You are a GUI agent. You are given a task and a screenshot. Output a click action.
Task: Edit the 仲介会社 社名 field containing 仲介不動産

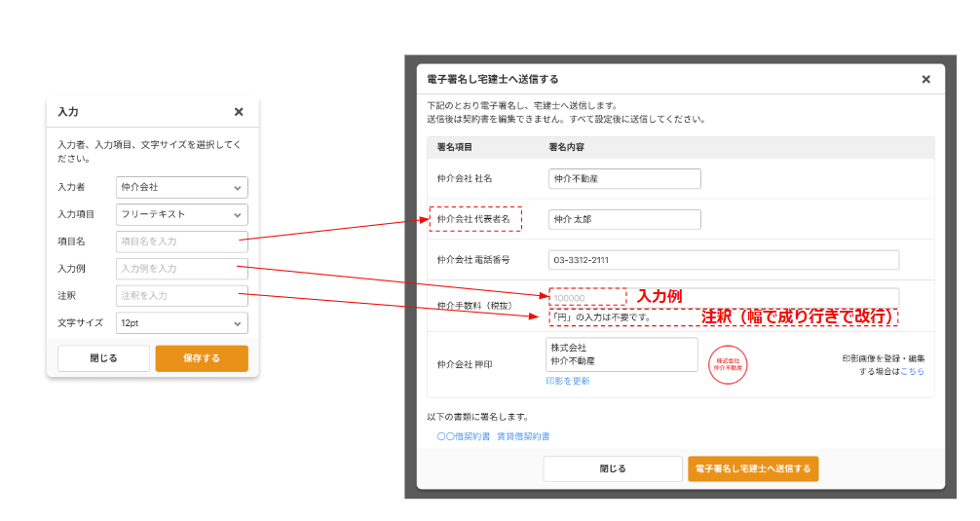(x=624, y=178)
